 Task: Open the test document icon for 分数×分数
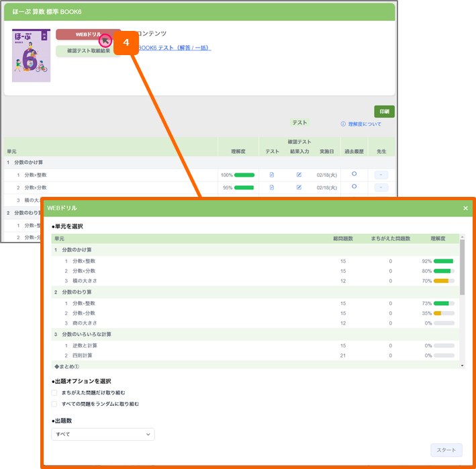point(272,187)
